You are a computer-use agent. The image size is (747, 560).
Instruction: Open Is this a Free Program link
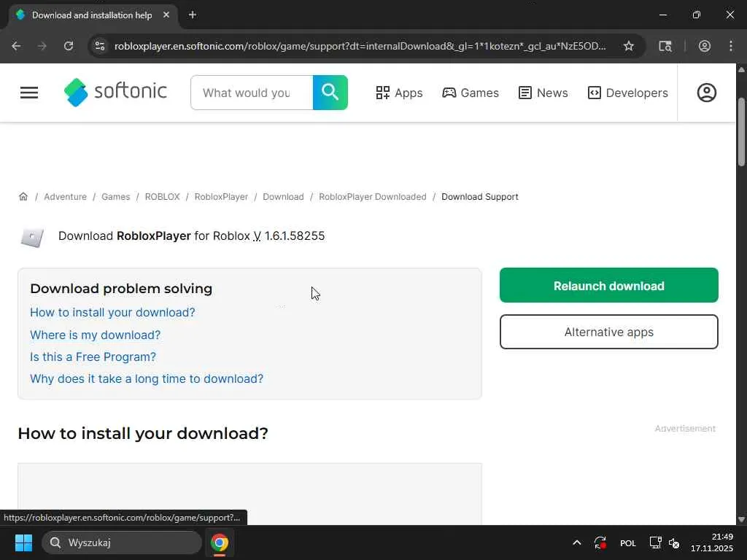coord(93,357)
